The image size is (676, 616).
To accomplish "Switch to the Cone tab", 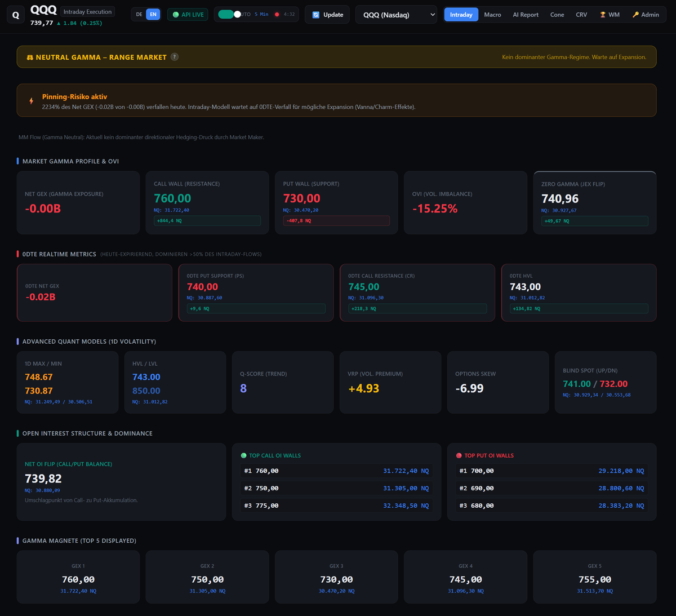I will coord(557,15).
